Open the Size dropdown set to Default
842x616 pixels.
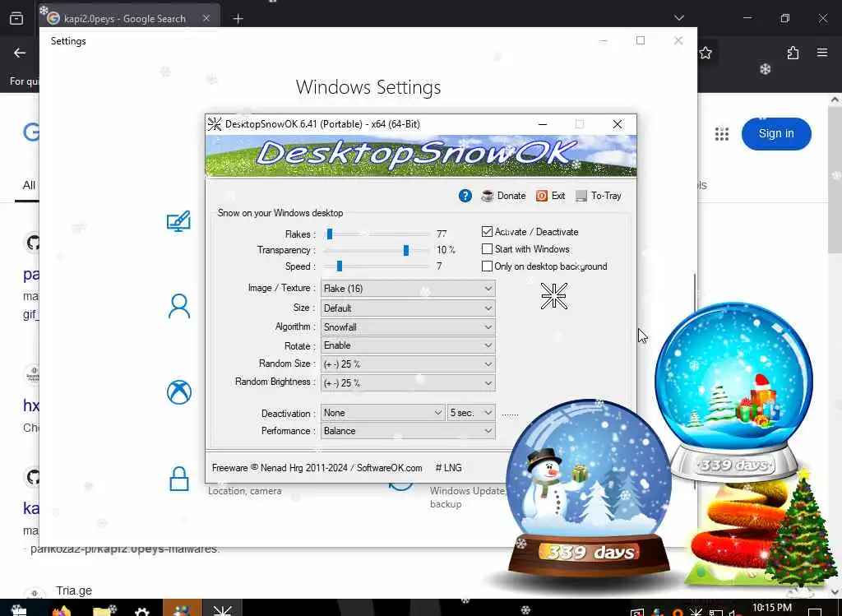click(x=408, y=308)
